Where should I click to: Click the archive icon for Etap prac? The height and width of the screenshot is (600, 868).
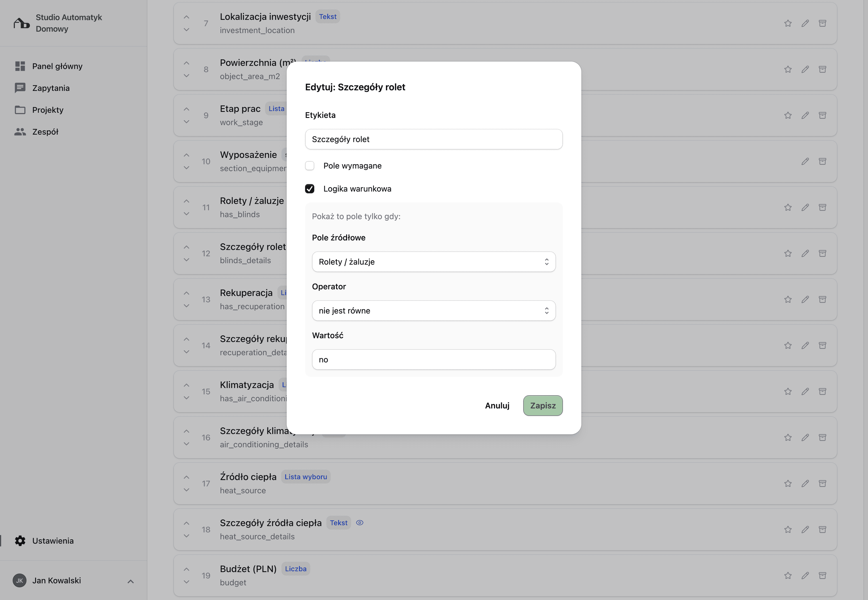pyautogui.click(x=823, y=115)
